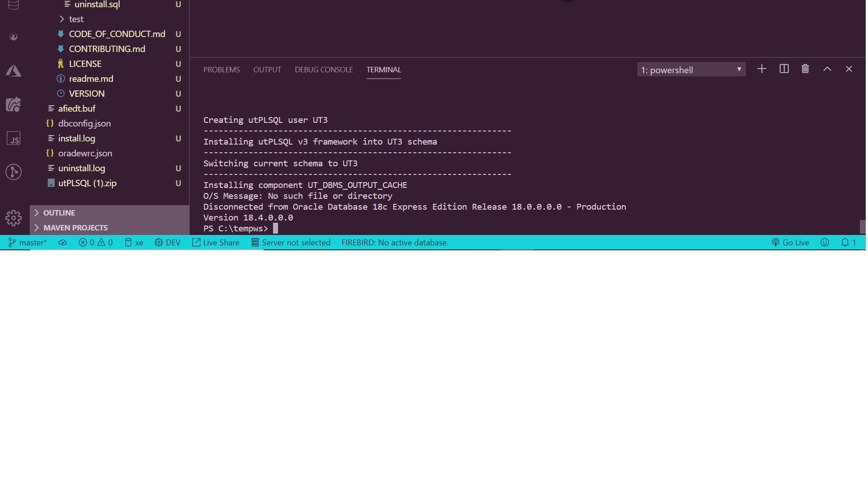The image size is (868, 488).
Task: Click Live Share in status bar
Action: [x=216, y=243]
